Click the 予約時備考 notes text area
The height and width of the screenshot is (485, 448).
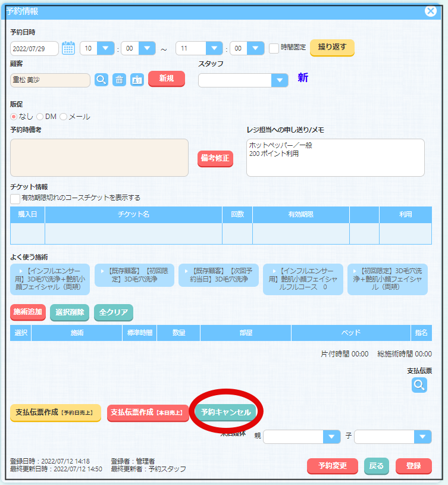point(99,158)
